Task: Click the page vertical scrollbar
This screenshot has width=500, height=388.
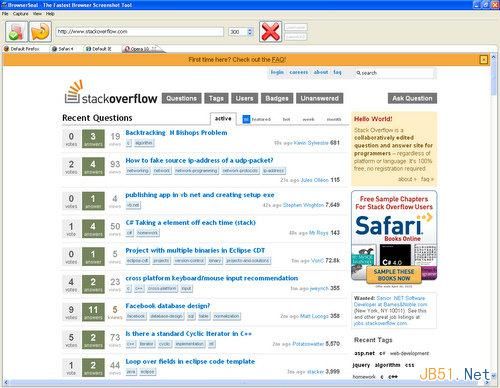Action: click(494, 217)
